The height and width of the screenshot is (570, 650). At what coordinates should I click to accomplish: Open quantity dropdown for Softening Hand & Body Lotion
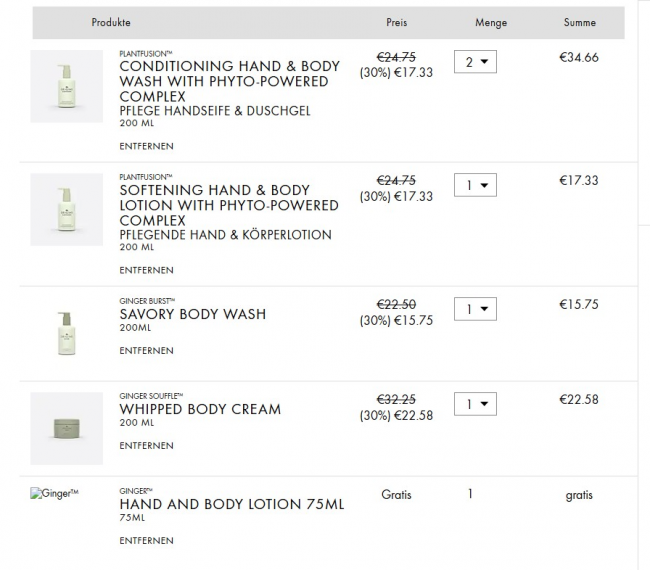click(475, 185)
